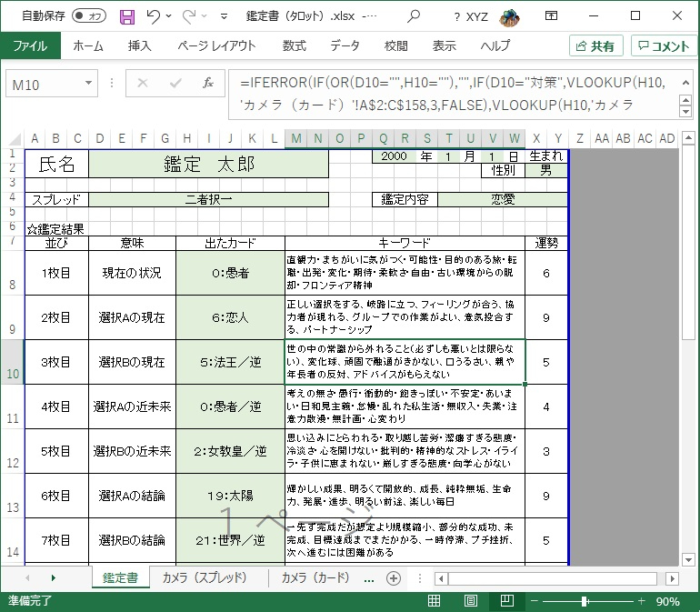This screenshot has height=612, width=700.
Task: Click the Cancel X formula icon
Action: 143,83
